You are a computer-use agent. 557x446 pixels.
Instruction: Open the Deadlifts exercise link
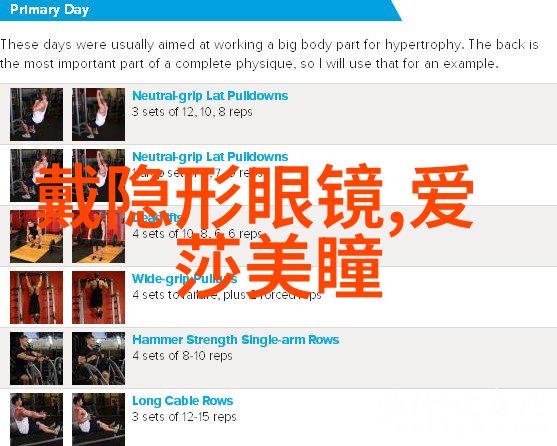click(x=156, y=218)
